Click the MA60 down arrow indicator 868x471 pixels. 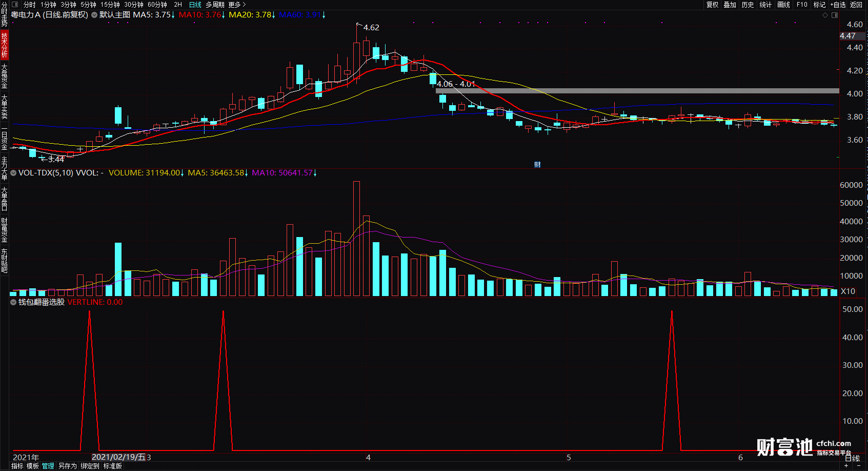tap(324, 15)
